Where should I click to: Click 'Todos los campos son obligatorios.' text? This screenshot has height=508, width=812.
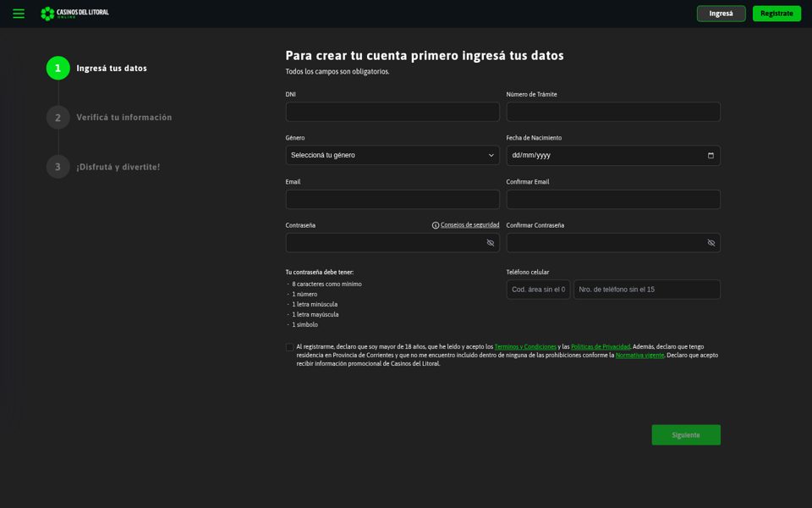click(x=337, y=71)
